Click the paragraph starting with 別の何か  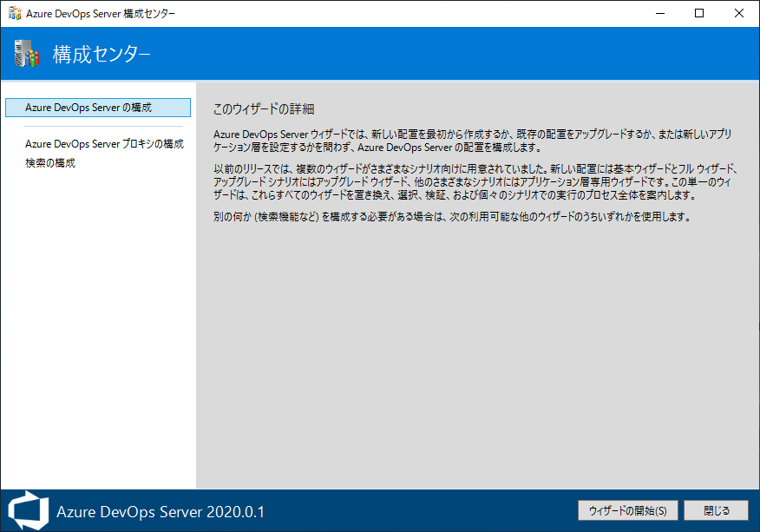451,217
